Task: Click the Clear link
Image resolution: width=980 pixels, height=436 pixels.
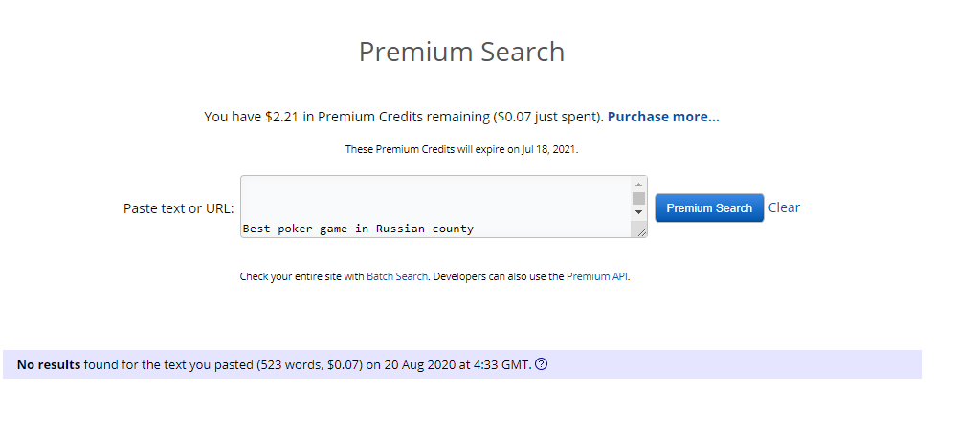Action: 784,207
